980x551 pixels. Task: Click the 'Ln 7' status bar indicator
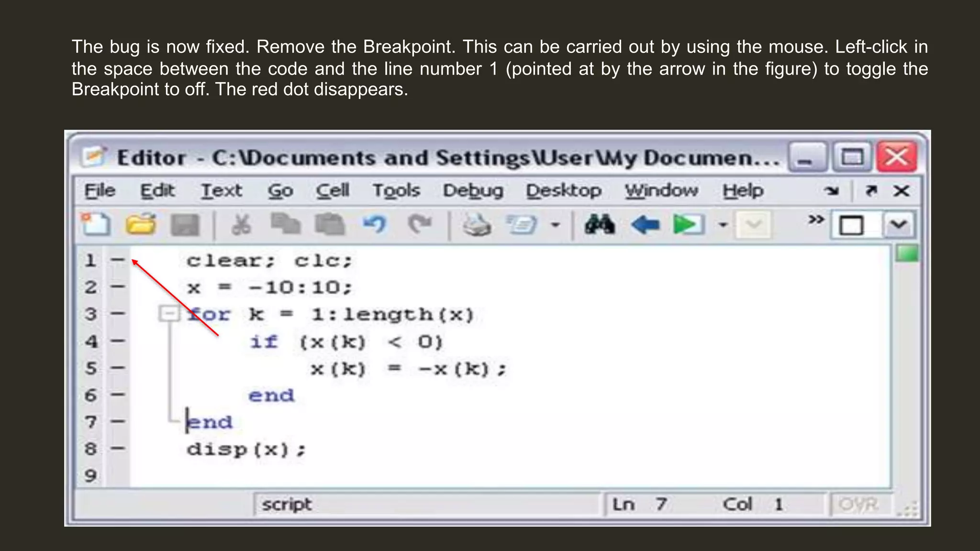point(640,504)
